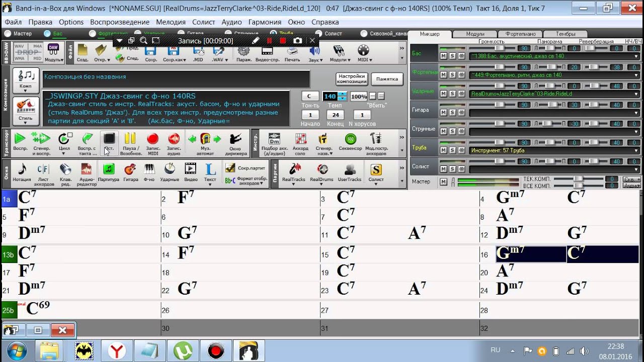Adjust the Фортепиано panorama slider
The height and width of the screenshot is (362, 644).
551,67
